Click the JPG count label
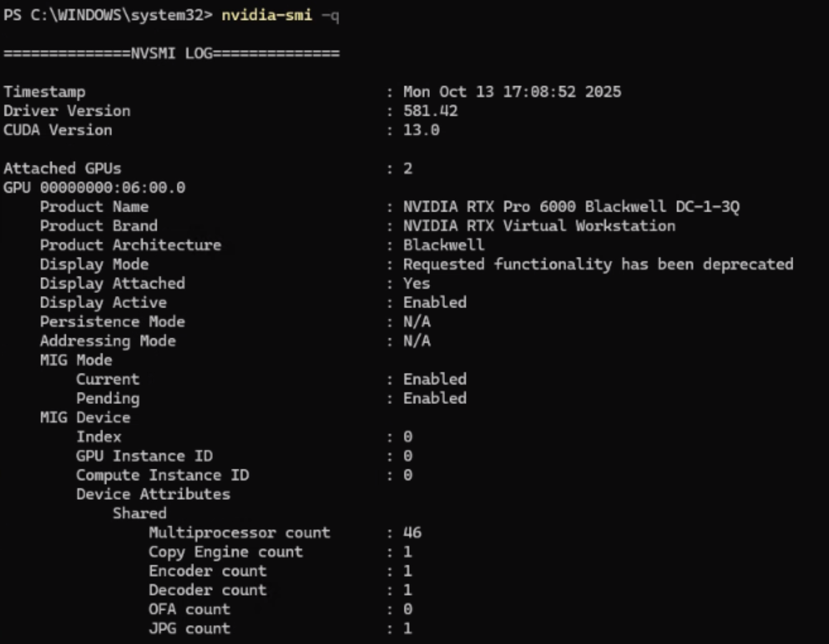The height and width of the screenshot is (644, 829). click(x=189, y=628)
